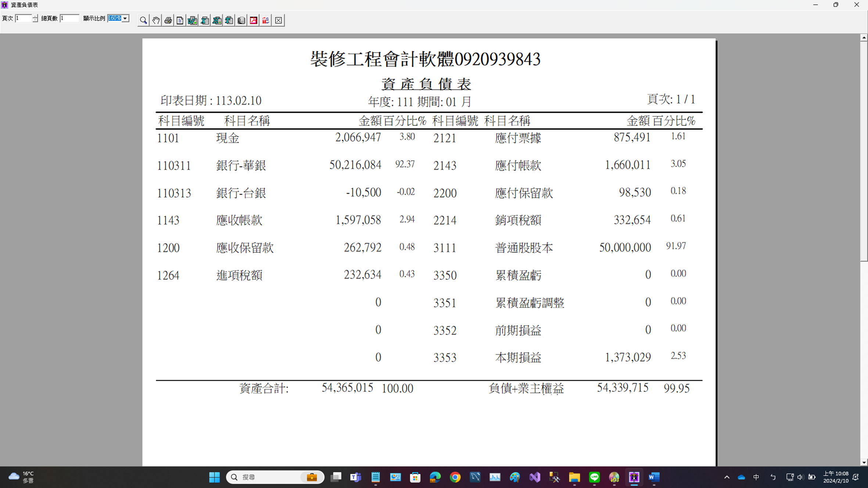Click the vertical scrollbar thumb
Viewport: 868px width, 488px height.
coord(864,151)
